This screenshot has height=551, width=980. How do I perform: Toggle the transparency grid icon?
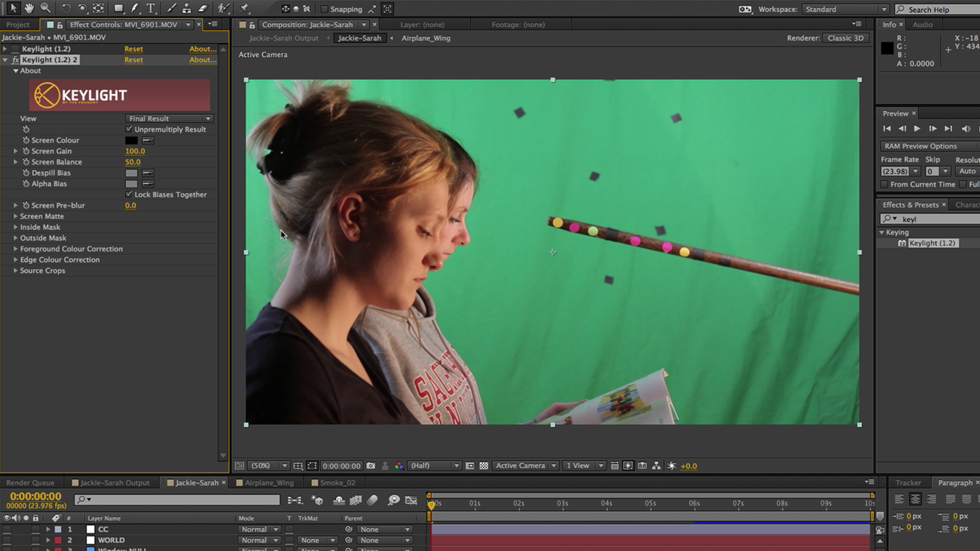click(x=484, y=466)
